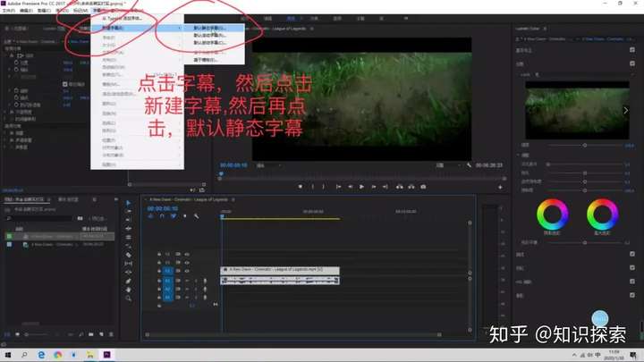Add a marker from Program monitor controls
Viewport: 644px width, 362px height.
pos(301,187)
